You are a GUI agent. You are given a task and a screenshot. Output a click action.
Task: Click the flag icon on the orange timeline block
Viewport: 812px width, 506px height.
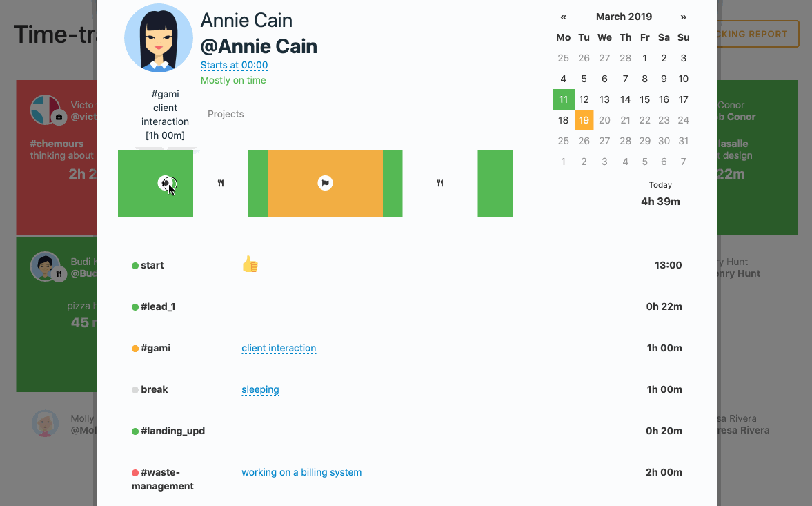(x=325, y=183)
